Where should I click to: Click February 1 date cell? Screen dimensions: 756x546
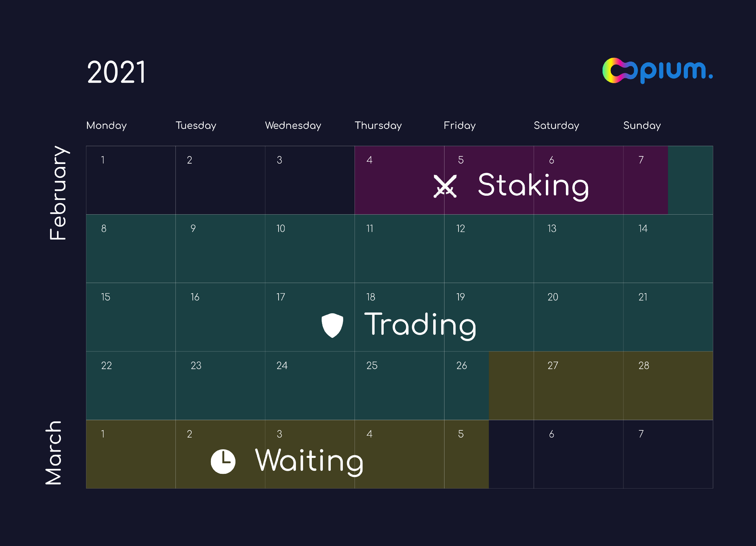103,160
